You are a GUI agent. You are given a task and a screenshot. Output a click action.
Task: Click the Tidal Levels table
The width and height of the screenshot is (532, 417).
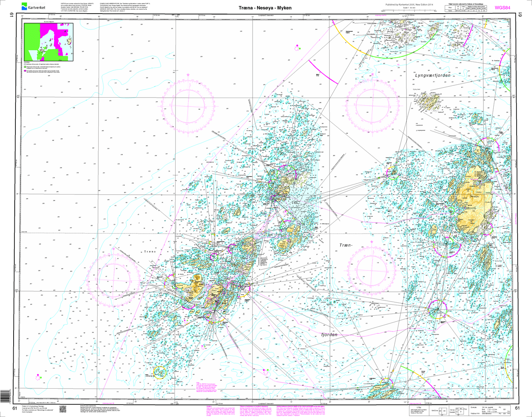[x=468, y=9]
